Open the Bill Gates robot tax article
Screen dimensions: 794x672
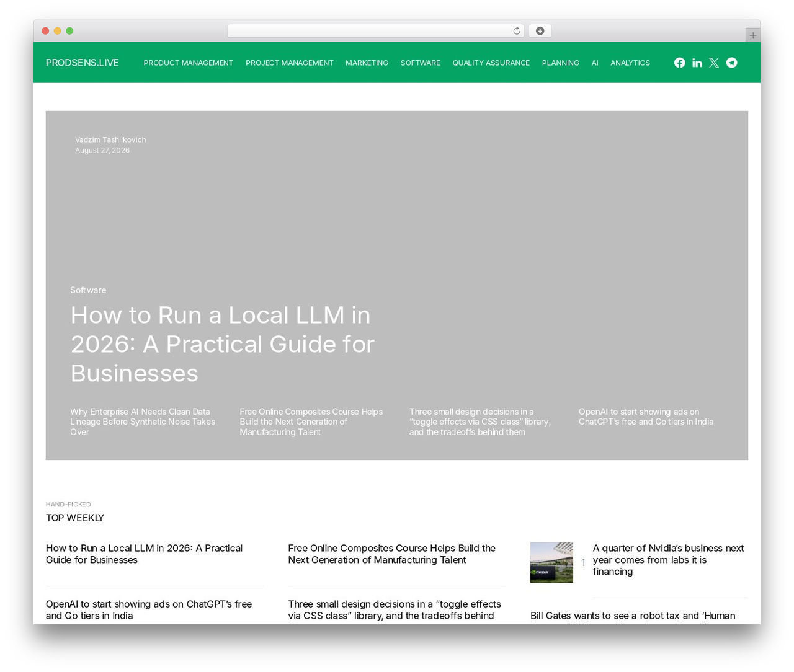[633, 616]
